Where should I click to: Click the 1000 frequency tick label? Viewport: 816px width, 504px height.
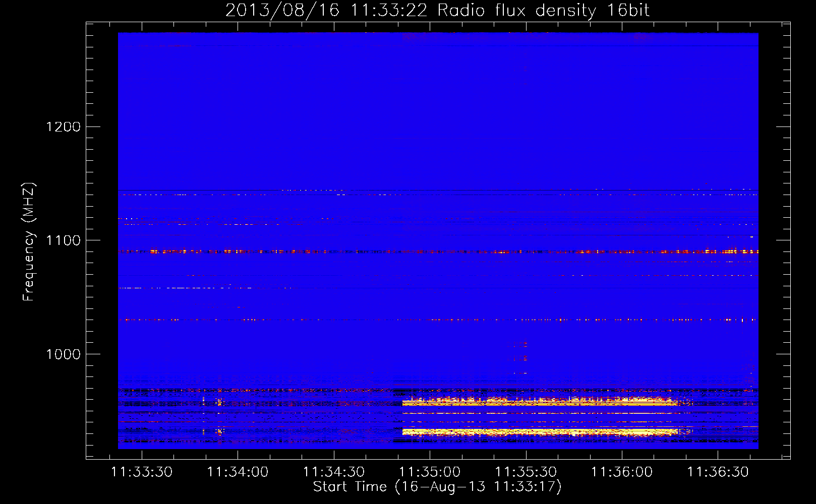tap(64, 354)
